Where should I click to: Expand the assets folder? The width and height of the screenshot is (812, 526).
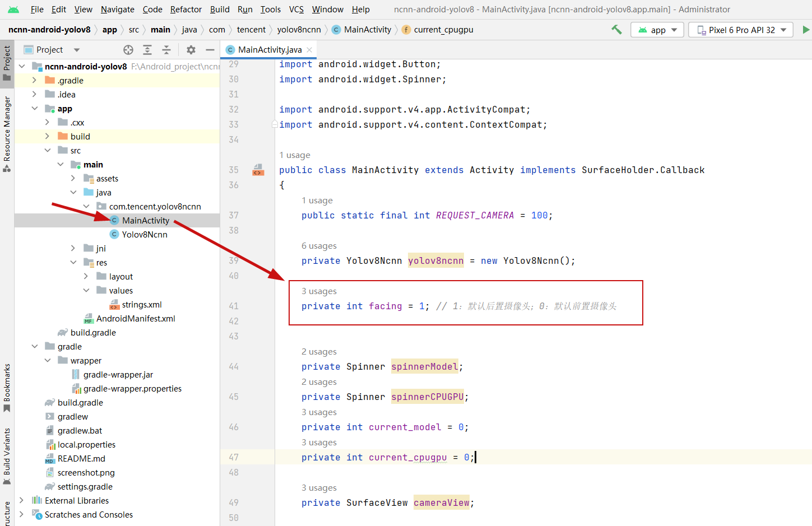click(x=73, y=178)
